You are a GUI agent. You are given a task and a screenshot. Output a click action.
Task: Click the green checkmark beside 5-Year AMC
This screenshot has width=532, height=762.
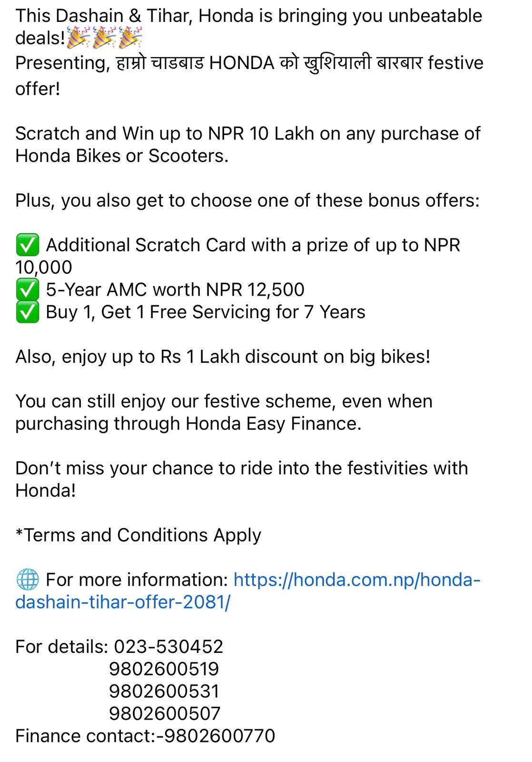(x=28, y=290)
